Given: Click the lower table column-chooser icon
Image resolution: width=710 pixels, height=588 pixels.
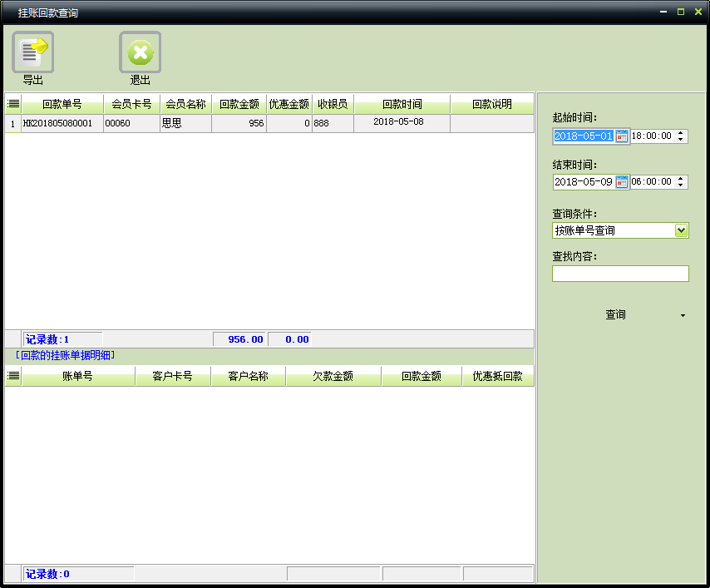Looking at the screenshot, I should click(13, 377).
